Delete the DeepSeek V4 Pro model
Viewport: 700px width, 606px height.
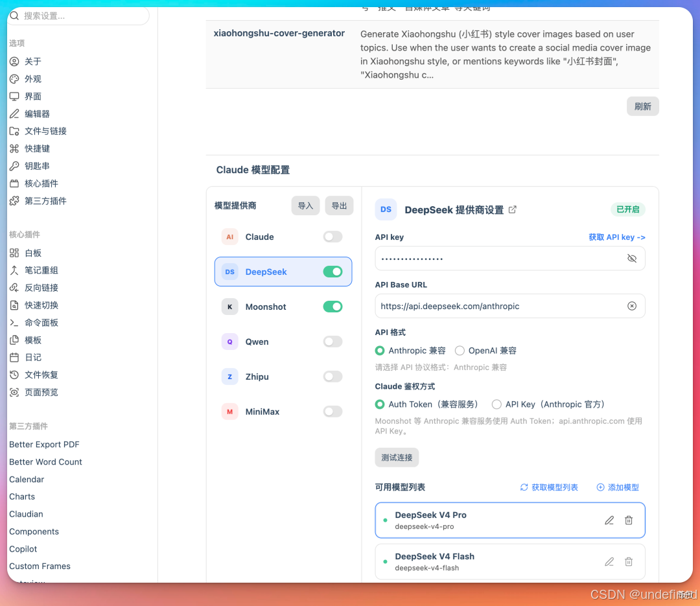[629, 520]
